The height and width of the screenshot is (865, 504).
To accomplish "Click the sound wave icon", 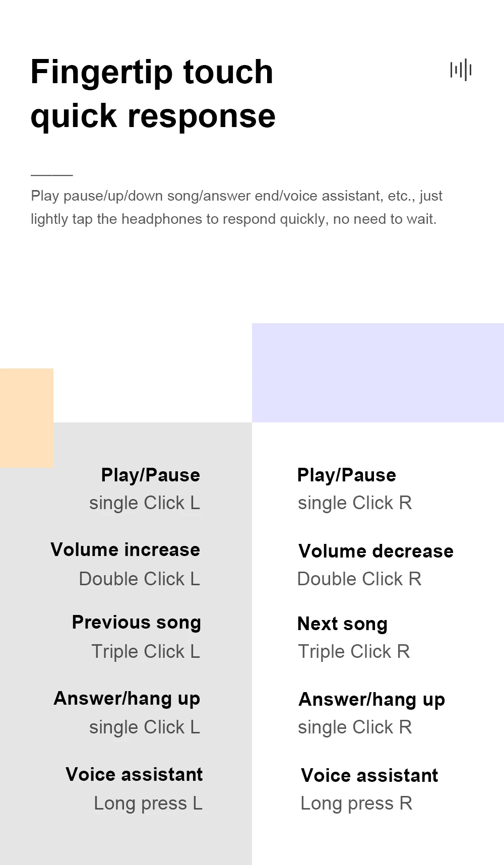I will (x=461, y=70).
